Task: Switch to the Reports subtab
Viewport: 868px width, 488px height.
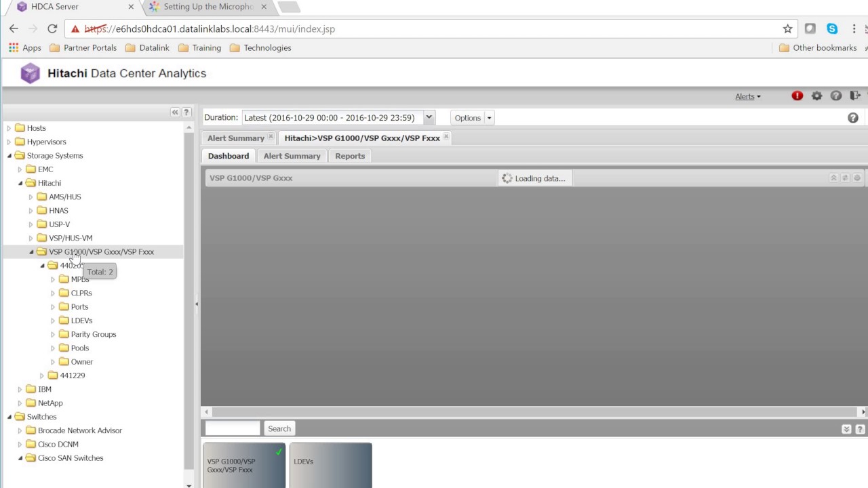Action: tap(350, 156)
